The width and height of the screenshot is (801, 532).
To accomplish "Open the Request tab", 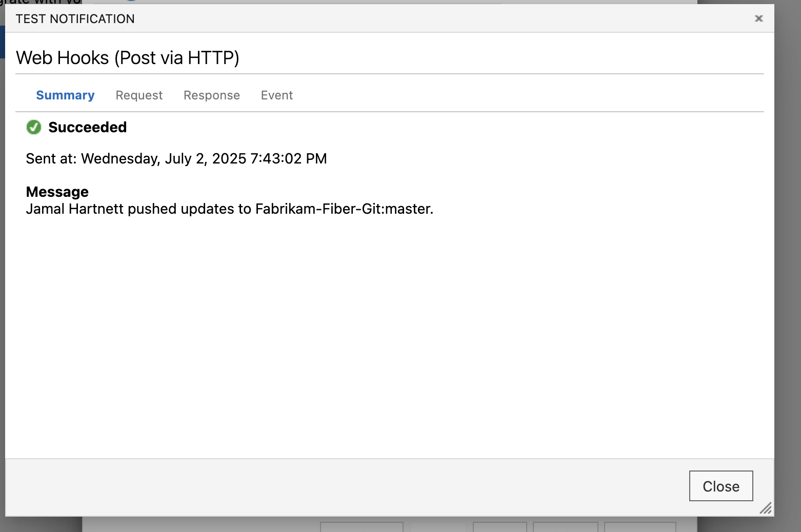I will click(139, 95).
